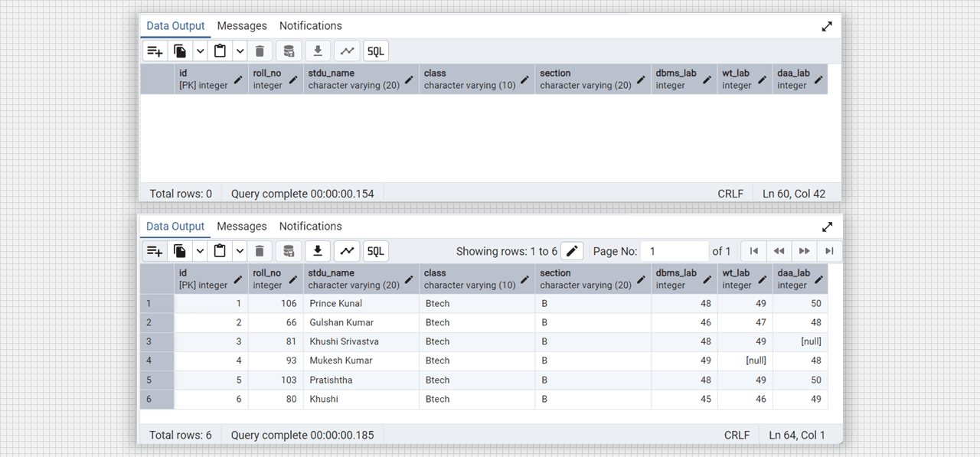The image size is (980, 457).
Task: Edit roll_no column pencil in lower panel
Action: click(x=293, y=279)
